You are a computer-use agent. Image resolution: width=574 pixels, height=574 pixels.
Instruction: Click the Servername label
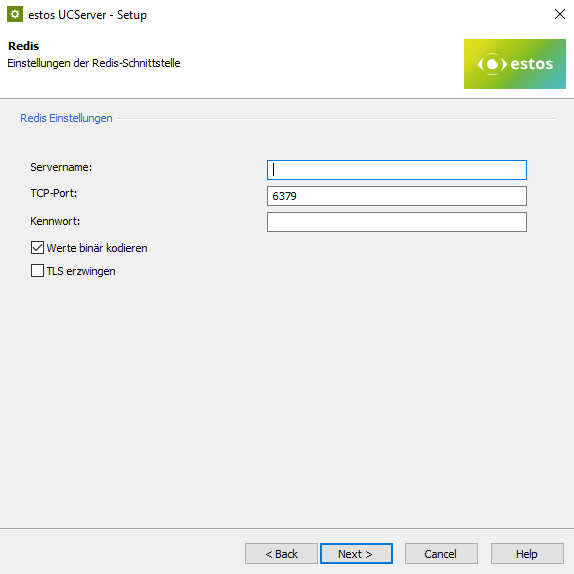[x=61, y=167]
